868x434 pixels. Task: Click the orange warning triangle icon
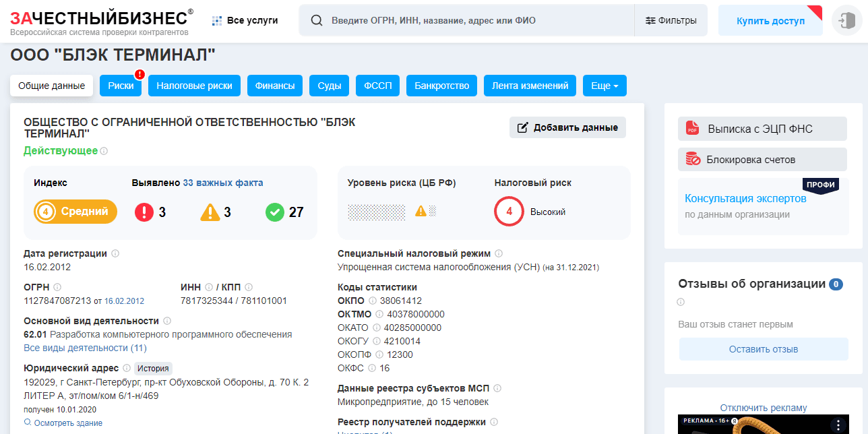210,212
